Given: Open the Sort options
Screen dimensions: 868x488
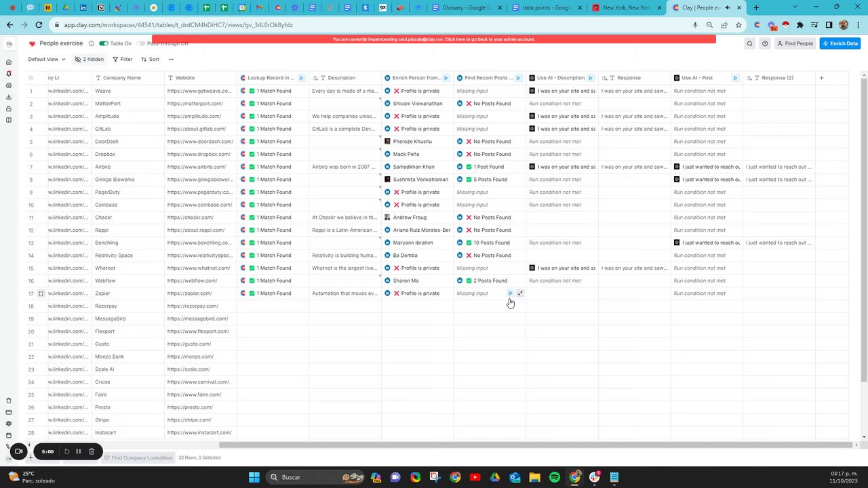Looking at the screenshot, I should click(150, 59).
